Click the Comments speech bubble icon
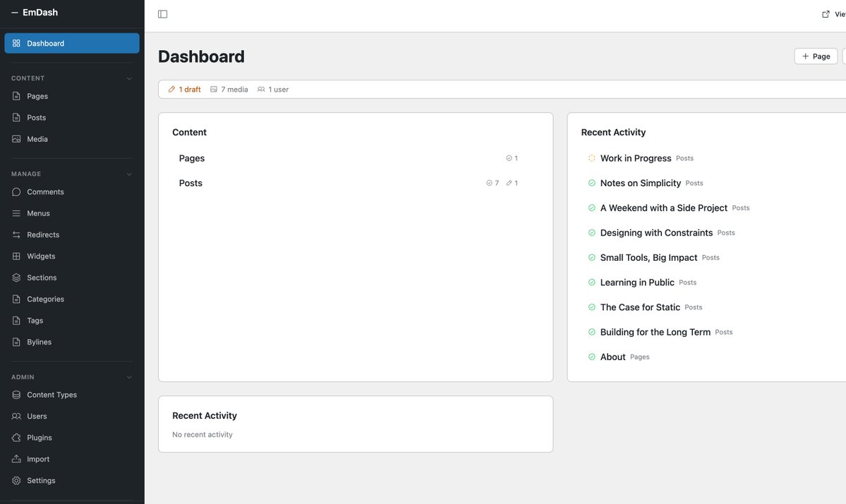This screenshot has height=504, width=846. coord(16,192)
